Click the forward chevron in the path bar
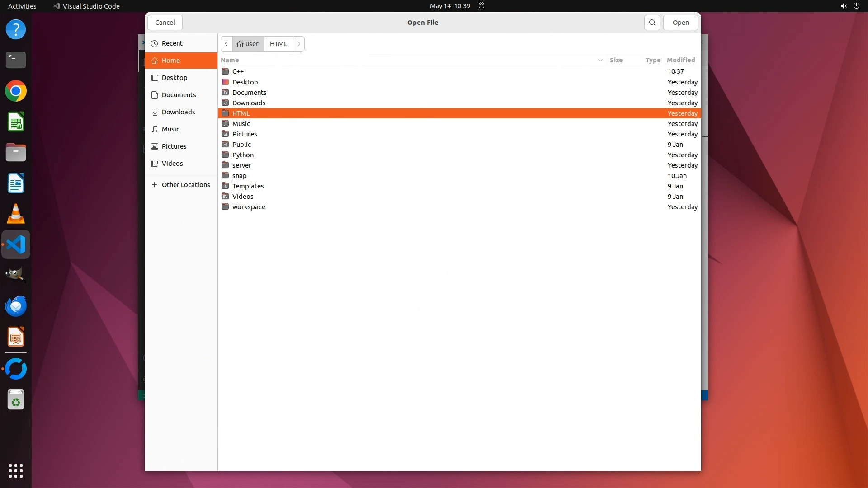 (299, 44)
